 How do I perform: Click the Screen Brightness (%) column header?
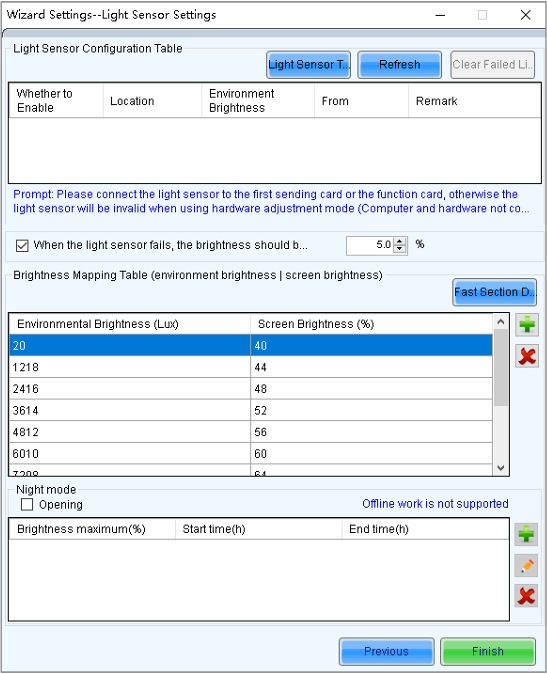pos(371,324)
